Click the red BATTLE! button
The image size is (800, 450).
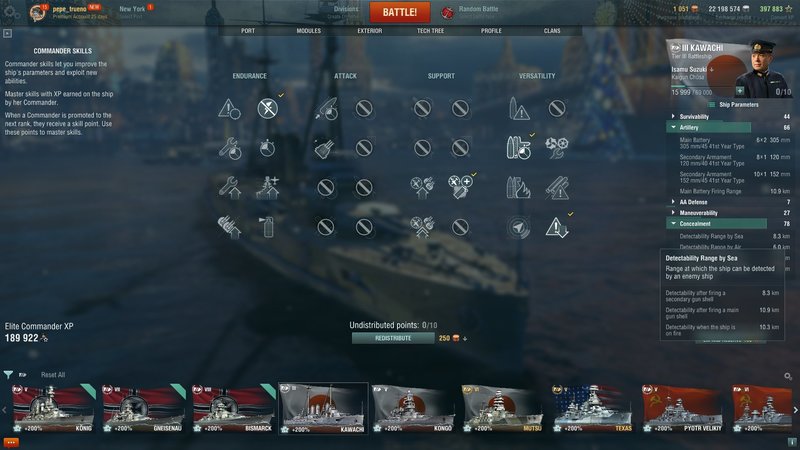tap(400, 12)
